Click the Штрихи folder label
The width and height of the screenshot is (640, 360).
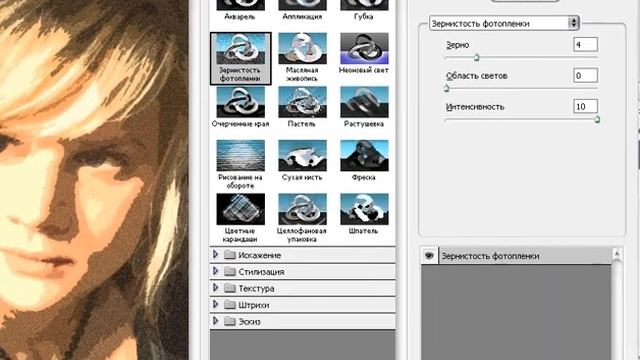coord(253,305)
